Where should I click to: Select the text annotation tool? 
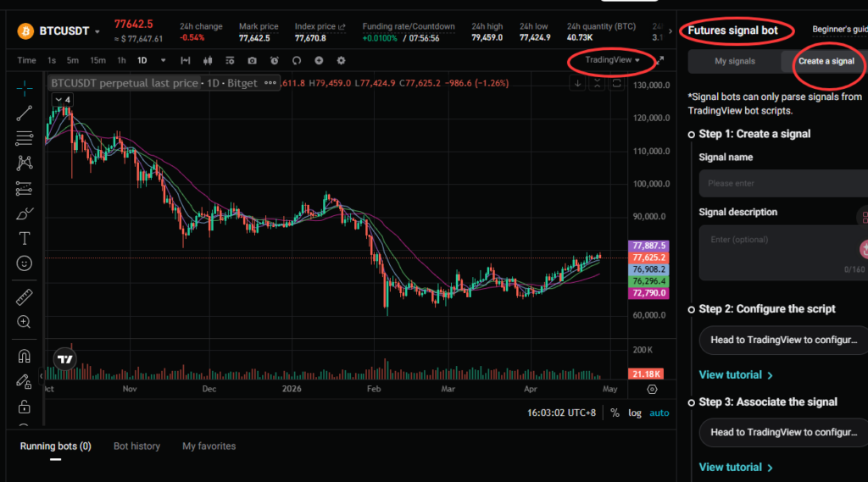pyautogui.click(x=24, y=239)
